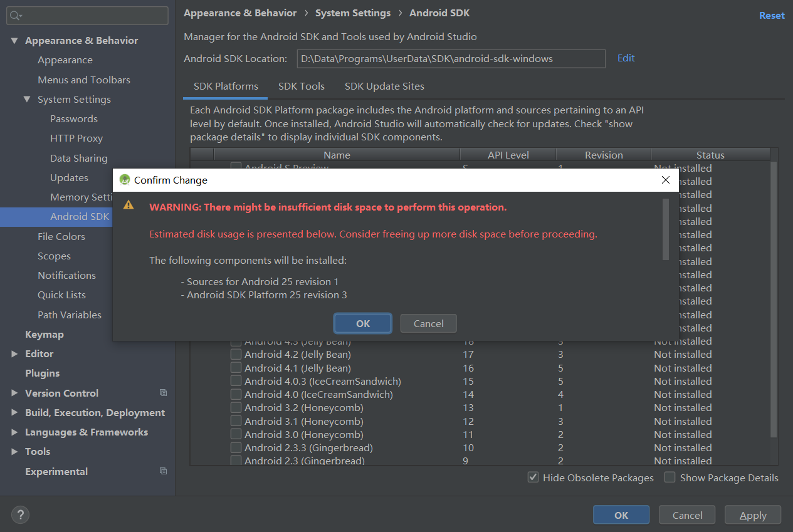Click the help question mark icon

pos(20,515)
